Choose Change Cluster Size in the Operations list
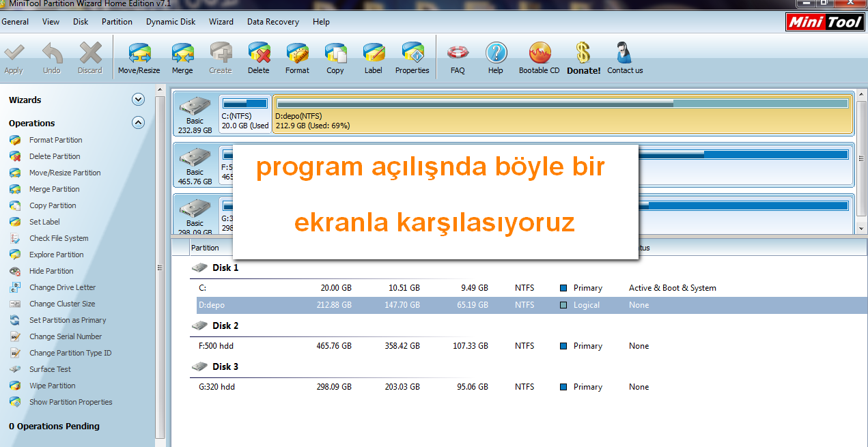The width and height of the screenshot is (868, 447). [x=62, y=304]
